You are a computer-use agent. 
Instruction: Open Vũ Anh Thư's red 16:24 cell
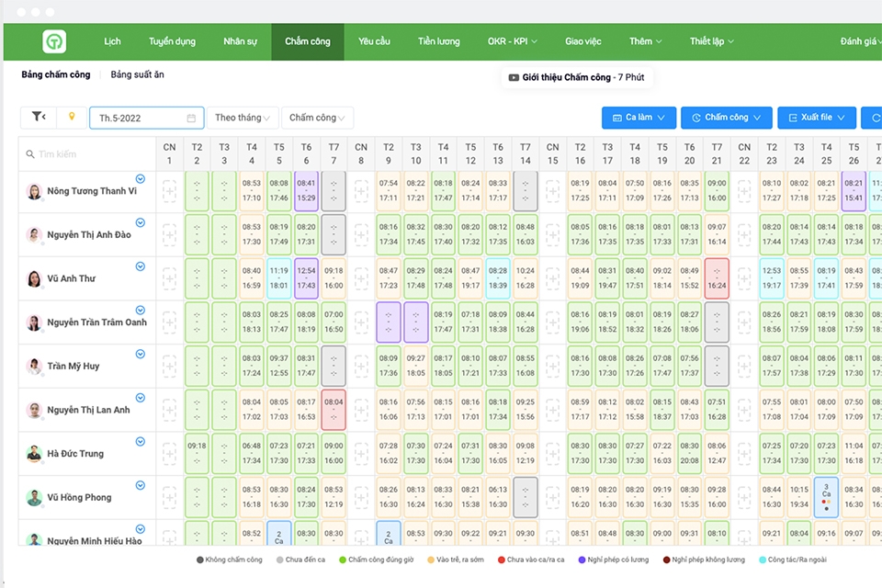click(717, 278)
